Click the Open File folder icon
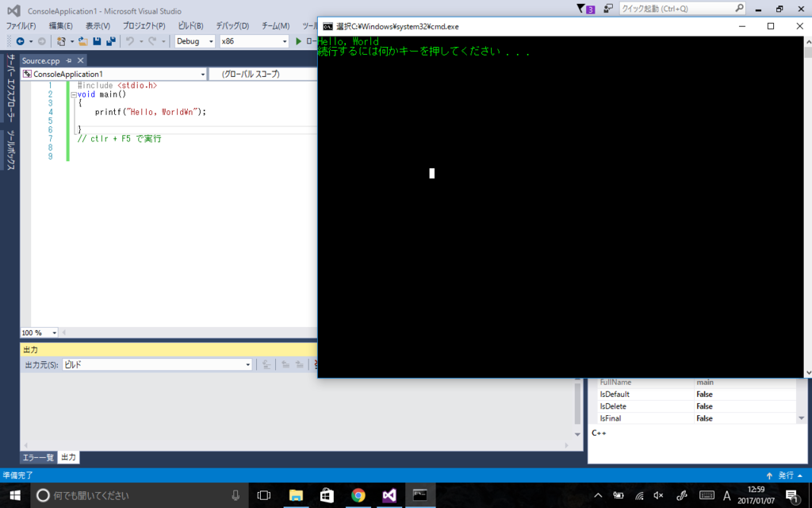 click(82, 41)
